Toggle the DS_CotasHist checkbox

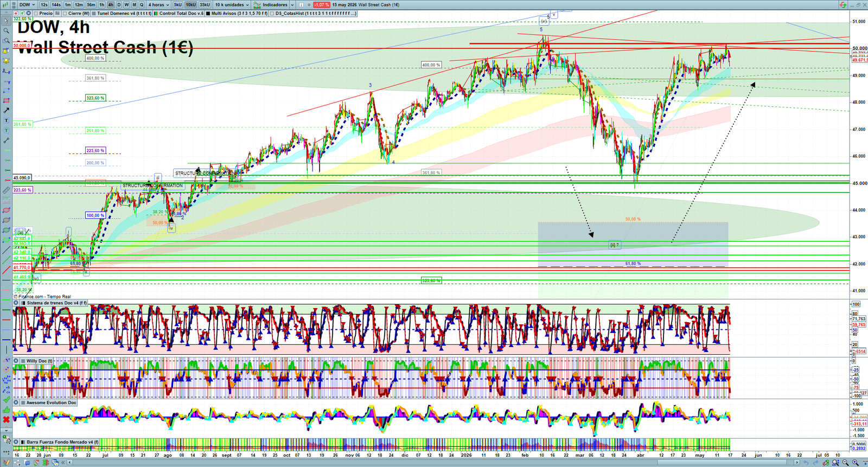coord(272,13)
